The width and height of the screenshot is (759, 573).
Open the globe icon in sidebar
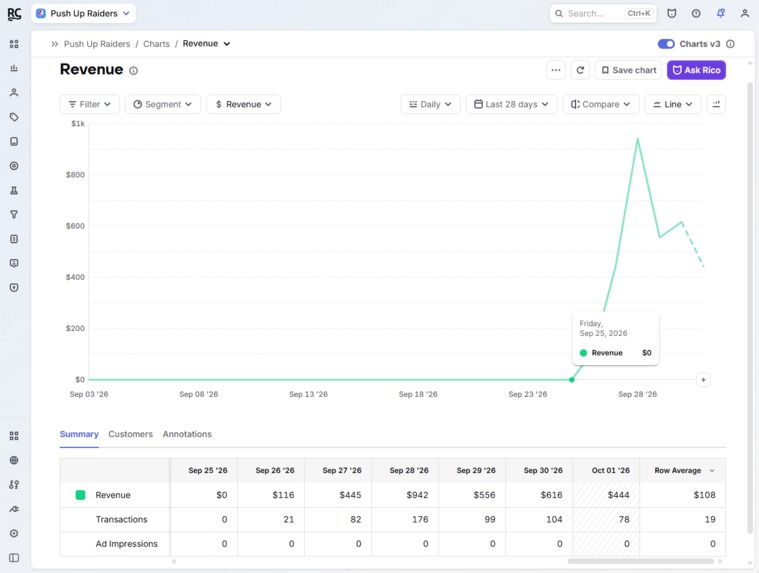(x=14, y=460)
